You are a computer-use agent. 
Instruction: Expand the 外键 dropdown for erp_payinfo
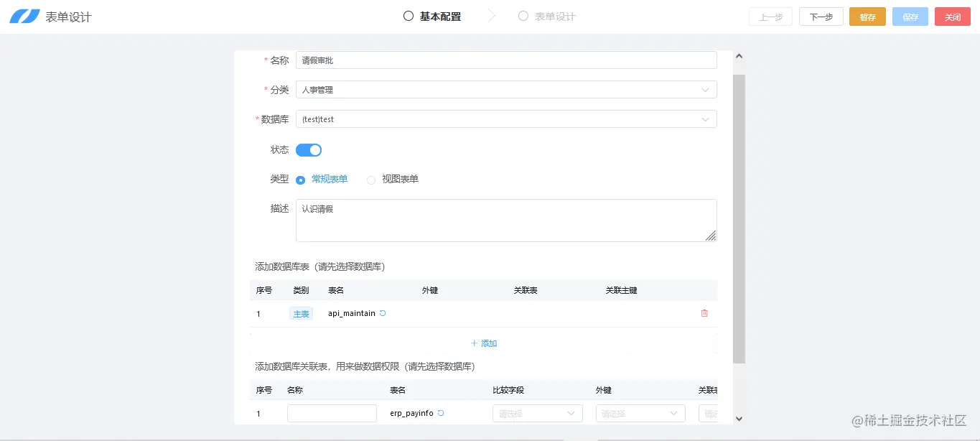(x=639, y=413)
